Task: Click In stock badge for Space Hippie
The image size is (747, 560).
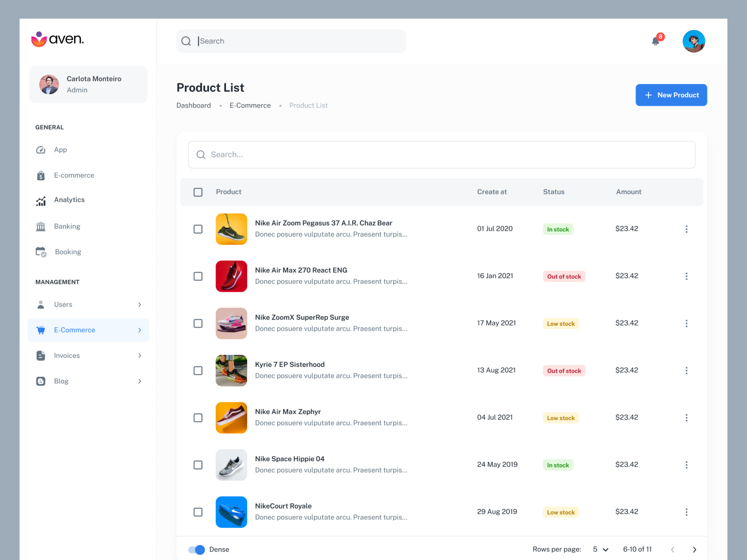Action: (x=558, y=465)
